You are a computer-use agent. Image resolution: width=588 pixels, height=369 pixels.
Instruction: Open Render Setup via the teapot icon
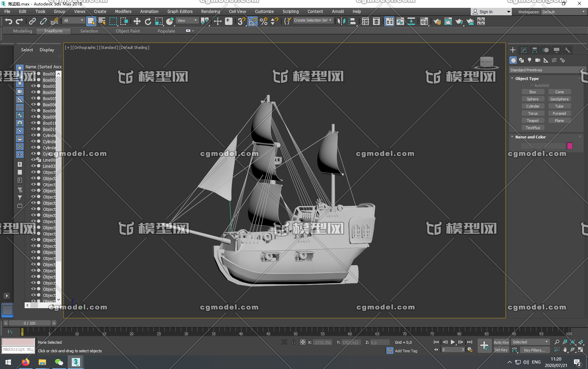pyautogui.click(x=437, y=22)
